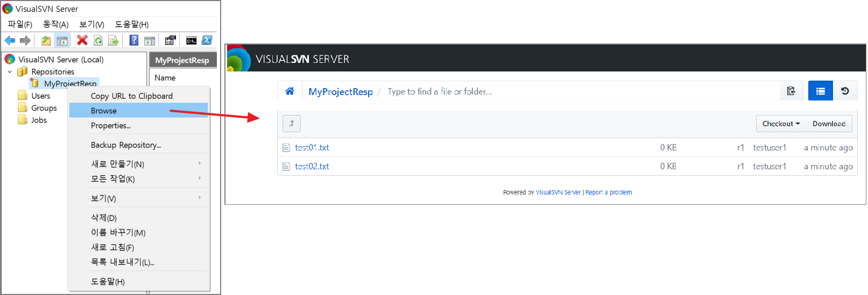The image size is (868, 295).
Task: Open the blue question mark Help icon
Action: pyautogui.click(x=134, y=40)
